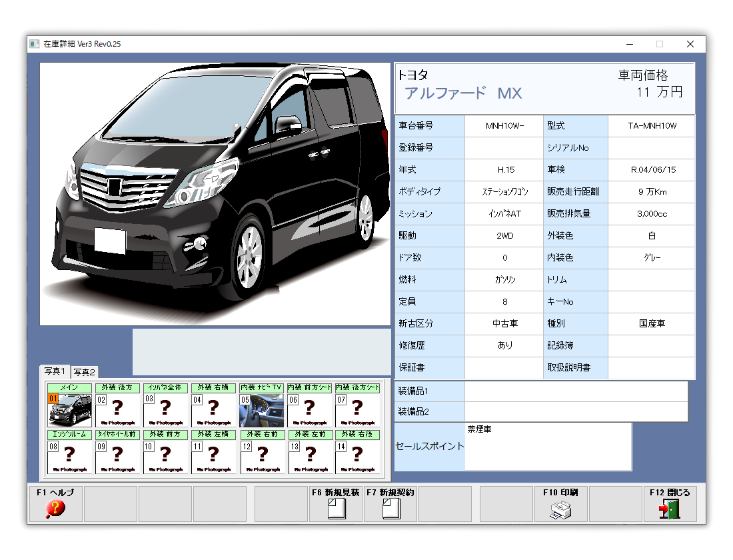Viewport: 733px width, 560px height.
Task: Click the large main vehicle photo
Action: 215,194
